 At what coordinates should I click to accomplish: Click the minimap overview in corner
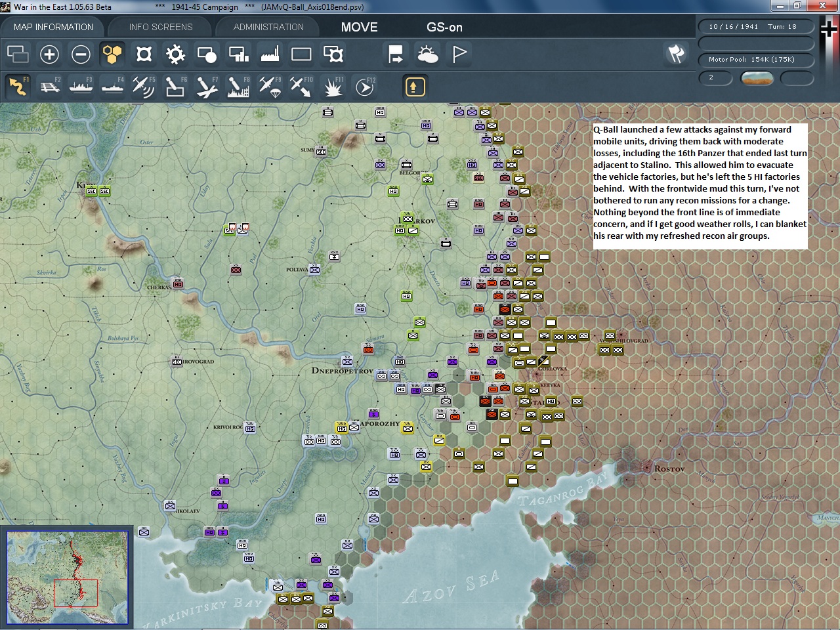click(x=67, y=577)
